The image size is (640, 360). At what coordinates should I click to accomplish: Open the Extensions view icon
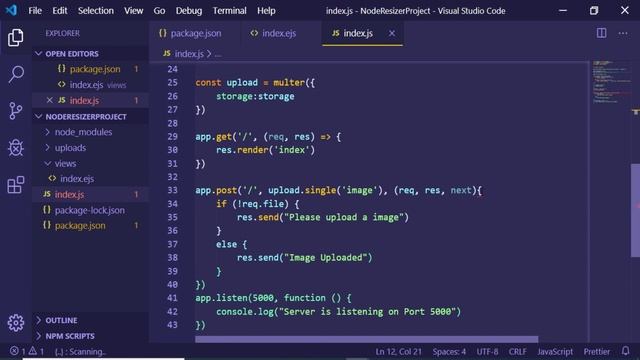click(x=16, y=184)
